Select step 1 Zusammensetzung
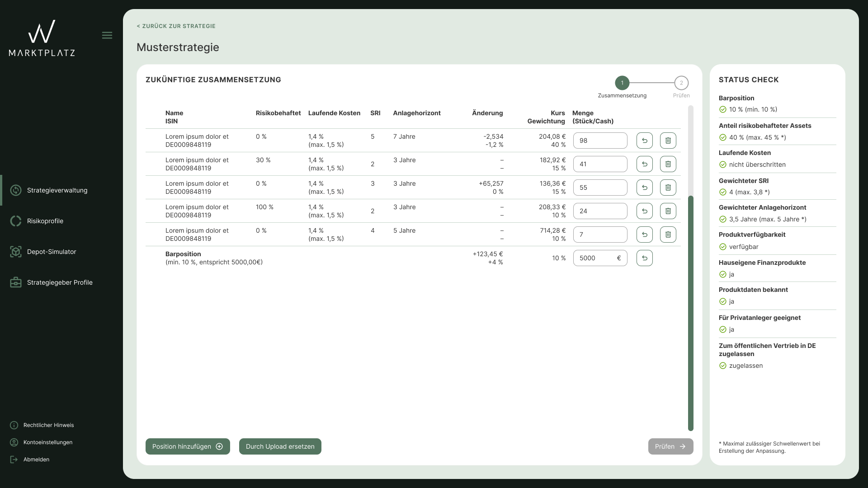868x488 pixels. click(x=622, y=83)
